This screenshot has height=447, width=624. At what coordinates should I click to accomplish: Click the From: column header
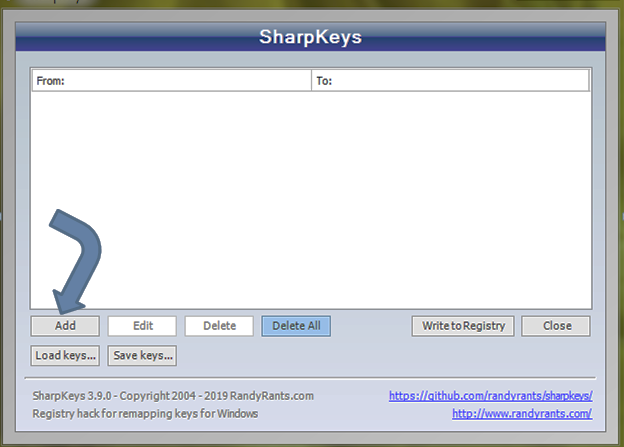(x=170, y=81)
